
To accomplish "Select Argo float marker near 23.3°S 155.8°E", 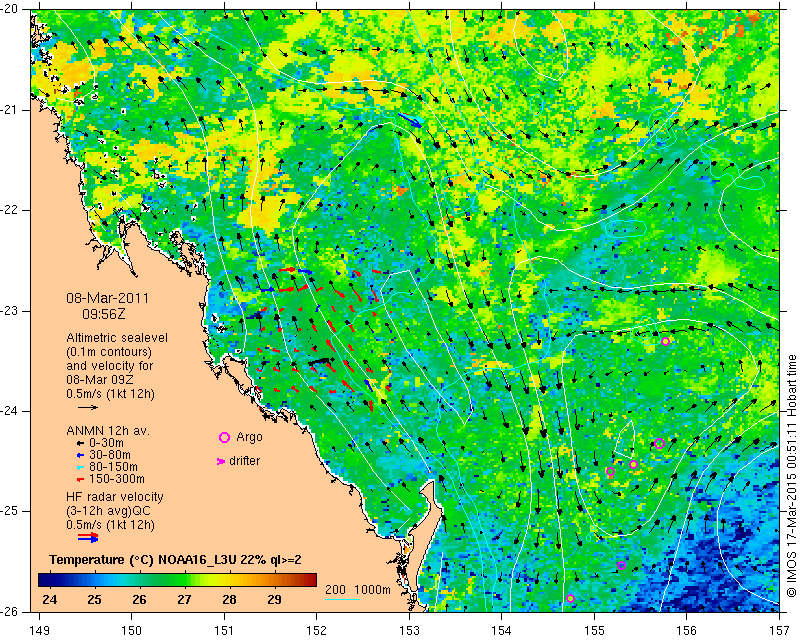I will [665, 341].
